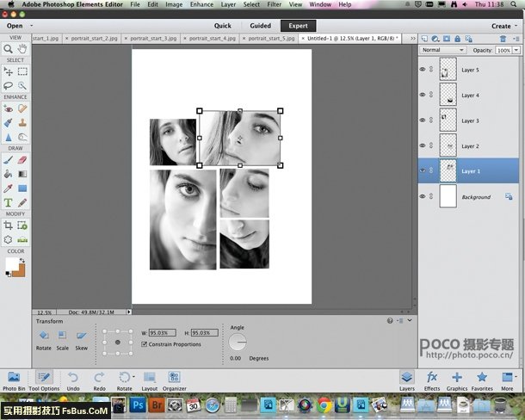Switch to portrait_start_3.jpg tab
This screenshot has height=420, width=525.
(x=155, y=39)
